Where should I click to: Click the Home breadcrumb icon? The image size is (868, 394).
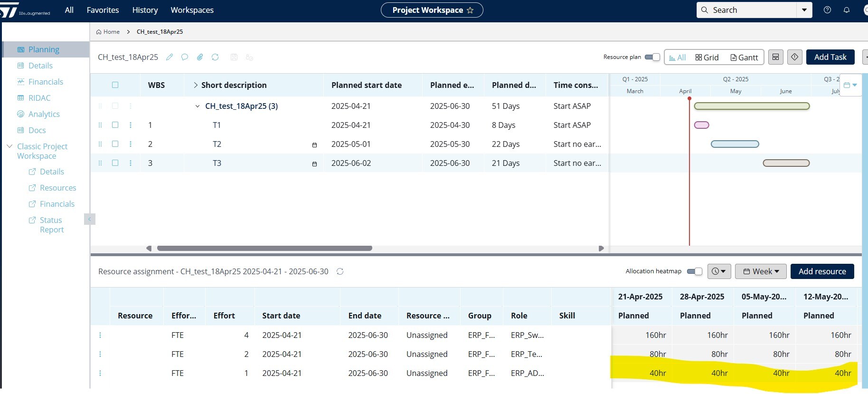tap(99, 32)
